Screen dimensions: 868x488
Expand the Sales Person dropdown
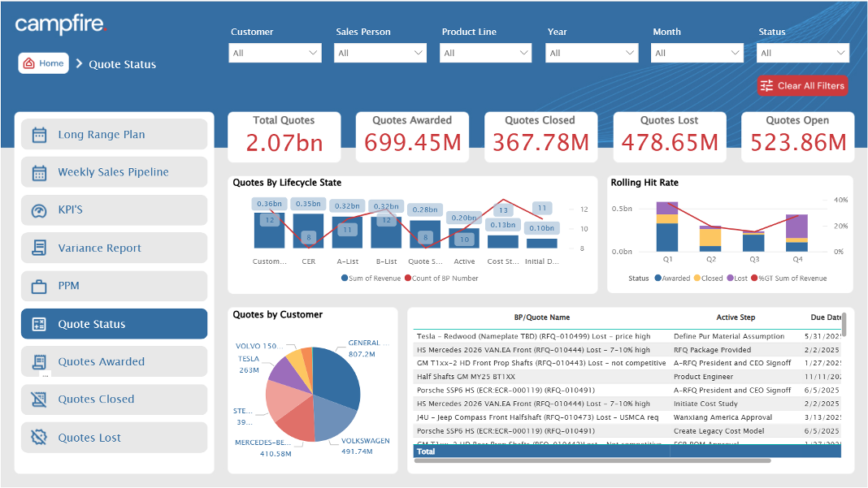coord(380,53)
